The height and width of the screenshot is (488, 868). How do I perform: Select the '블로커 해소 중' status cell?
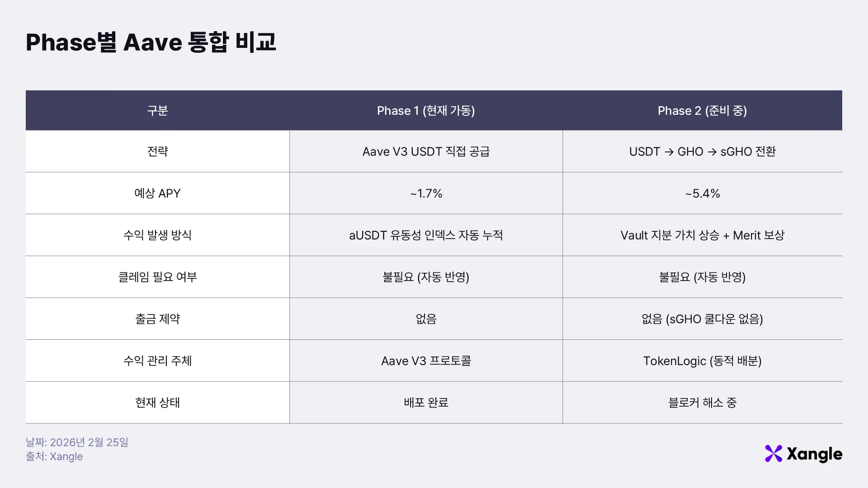point(702,403)
